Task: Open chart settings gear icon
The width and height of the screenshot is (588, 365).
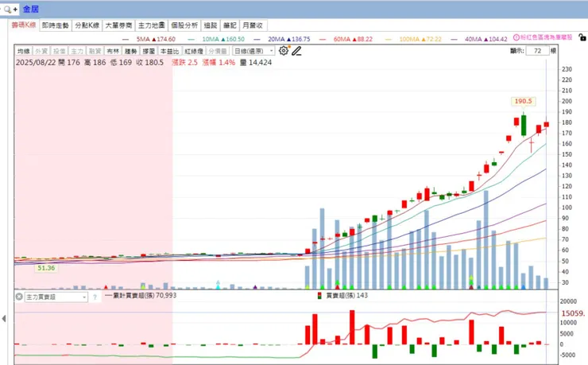Action: (284, 51)
